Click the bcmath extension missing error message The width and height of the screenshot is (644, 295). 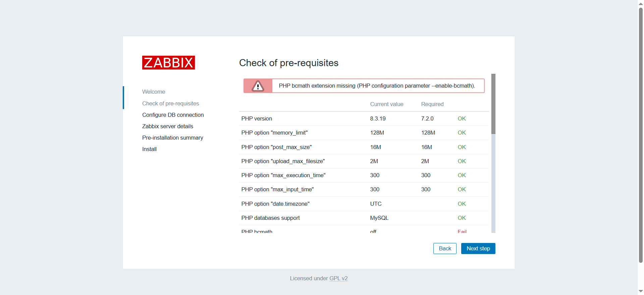[377, 86]
